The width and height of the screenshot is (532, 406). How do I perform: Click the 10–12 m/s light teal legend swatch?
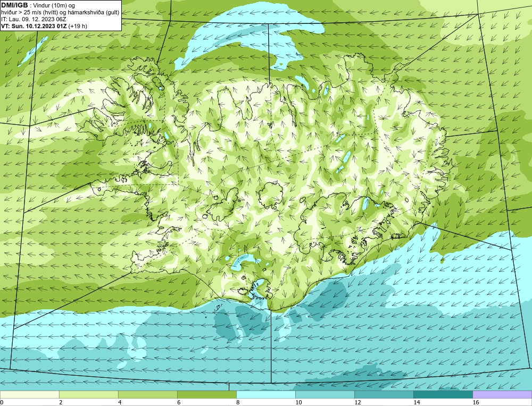(x=325, y=394)
